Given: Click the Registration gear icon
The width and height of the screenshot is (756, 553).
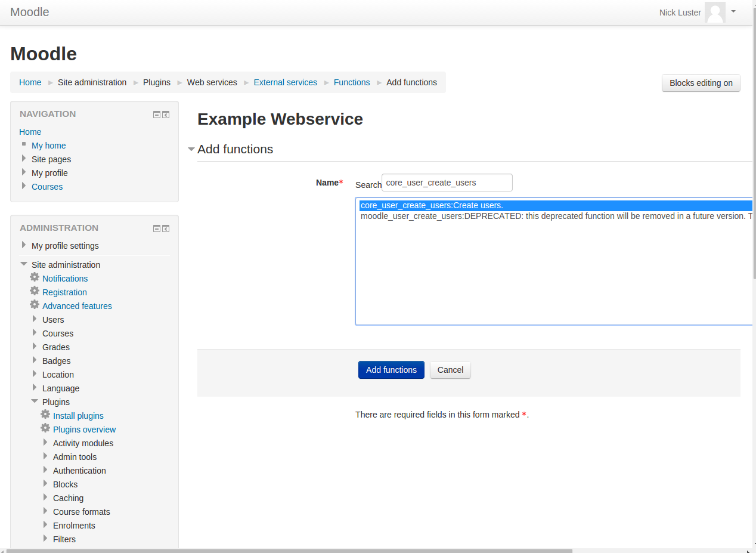Looking at the screenshot, I should (35, 291).
